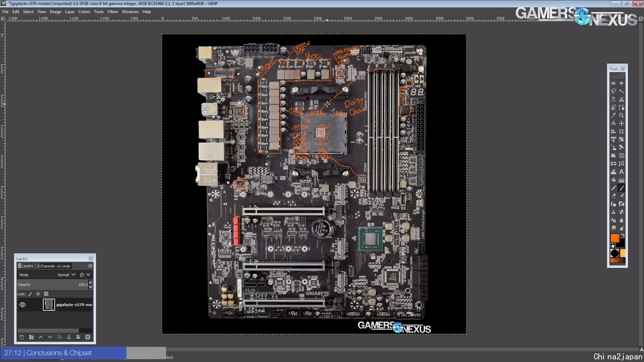Open the Windows menu

[x=130, y=12]
